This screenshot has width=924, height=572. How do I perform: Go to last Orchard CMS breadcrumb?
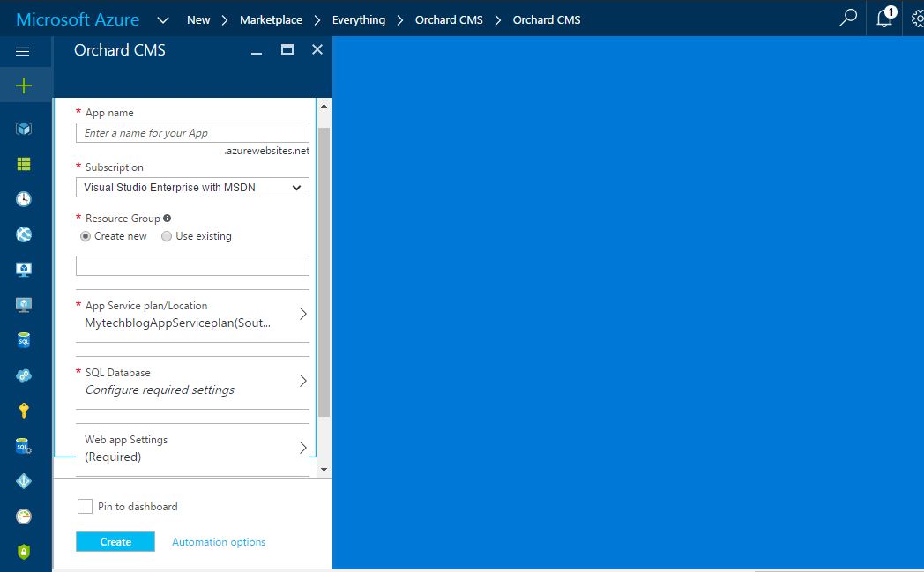(x=547, y=20)
